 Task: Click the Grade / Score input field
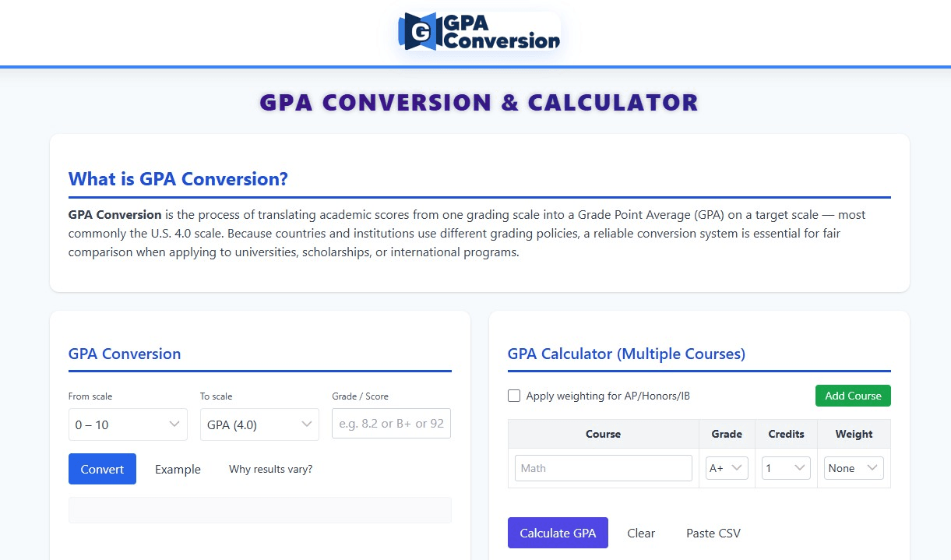tap(391, 424)
